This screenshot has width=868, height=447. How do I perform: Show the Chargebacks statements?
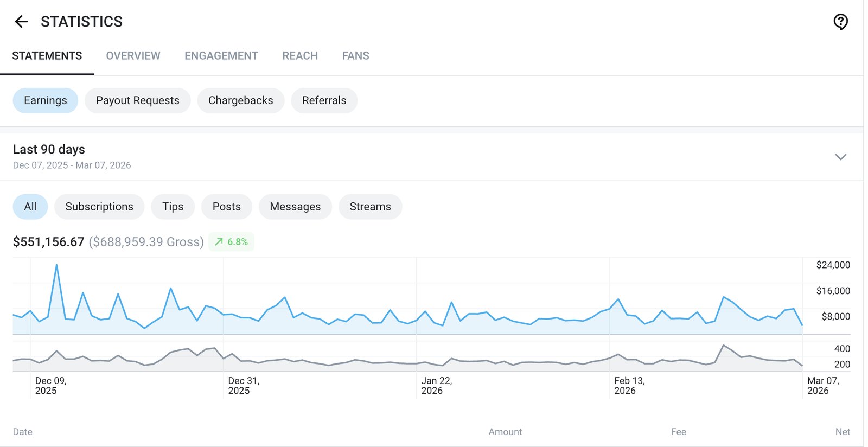[241, 100]
